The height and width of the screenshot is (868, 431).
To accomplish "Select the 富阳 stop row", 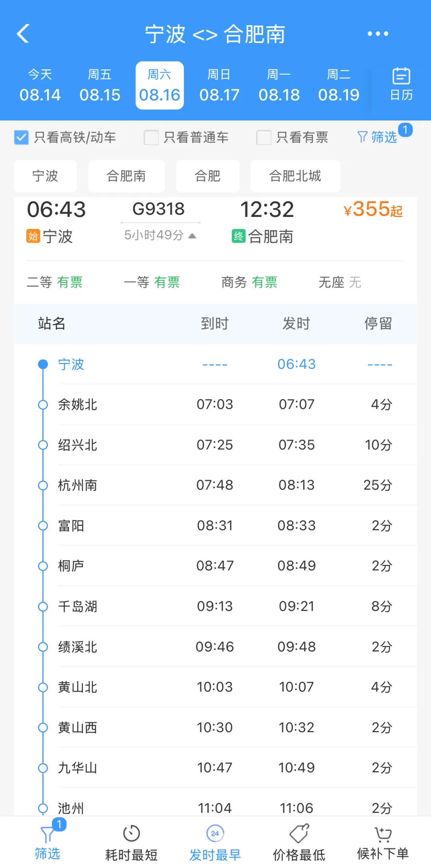I will click(x=215, y=526).
